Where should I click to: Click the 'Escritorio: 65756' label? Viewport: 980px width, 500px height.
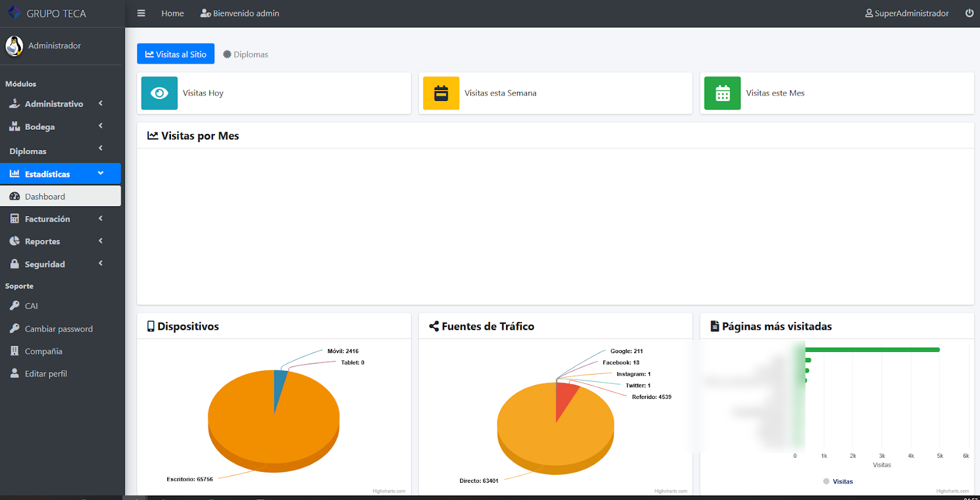(190, 479)
